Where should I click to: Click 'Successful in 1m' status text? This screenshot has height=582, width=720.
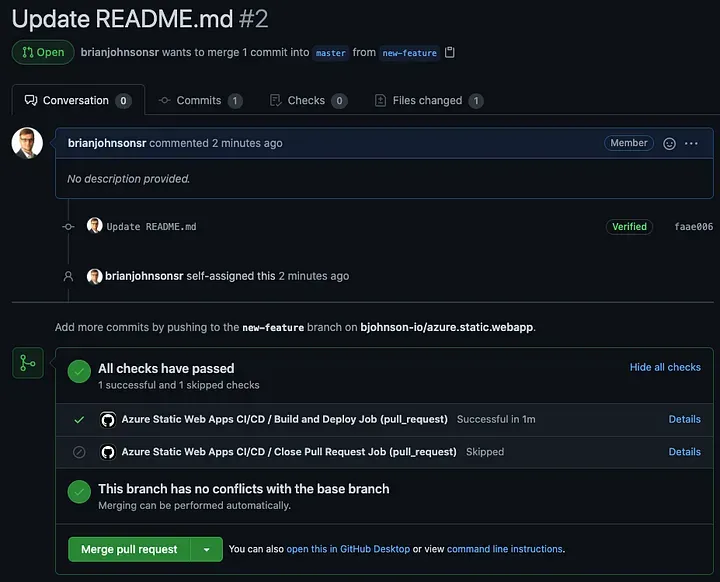coord(496,419)
